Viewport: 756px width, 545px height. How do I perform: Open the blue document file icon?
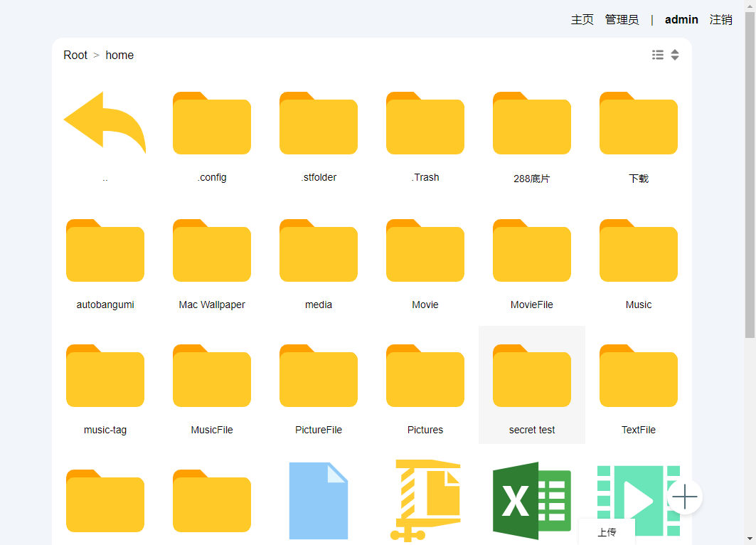point(318,501)
